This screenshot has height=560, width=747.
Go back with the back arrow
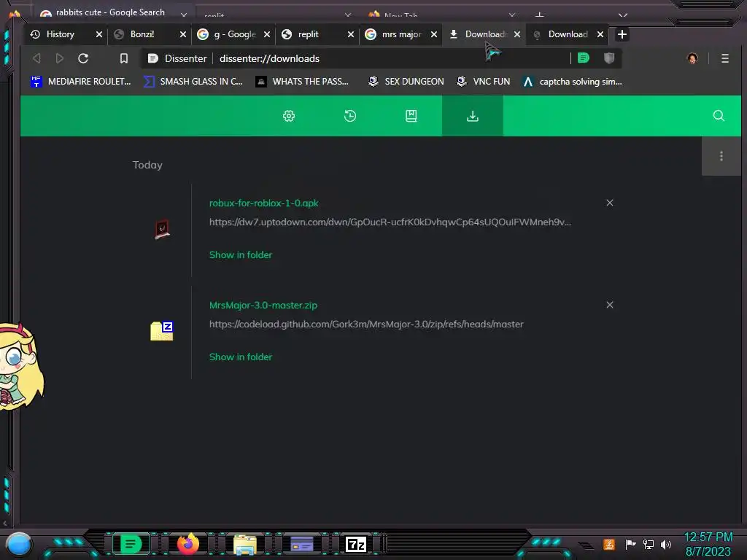pos(36,58)
